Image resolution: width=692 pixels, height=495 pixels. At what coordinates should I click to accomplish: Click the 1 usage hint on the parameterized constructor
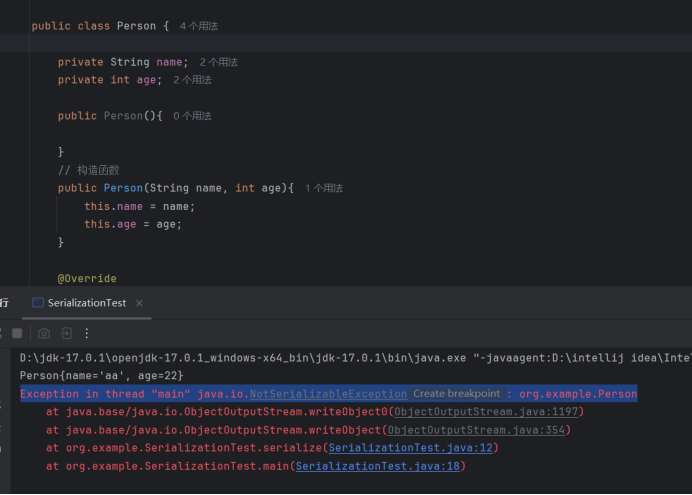tap(323, 188)
